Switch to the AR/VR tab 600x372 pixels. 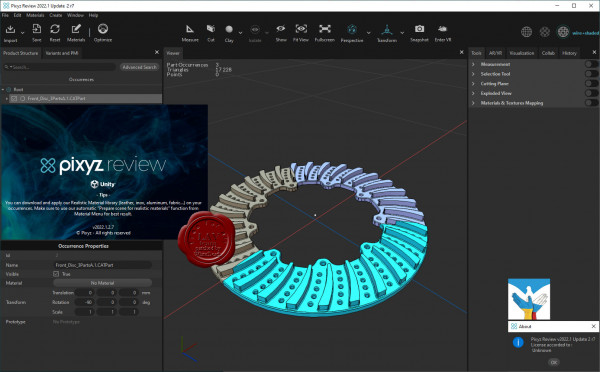tap(495, 53)
